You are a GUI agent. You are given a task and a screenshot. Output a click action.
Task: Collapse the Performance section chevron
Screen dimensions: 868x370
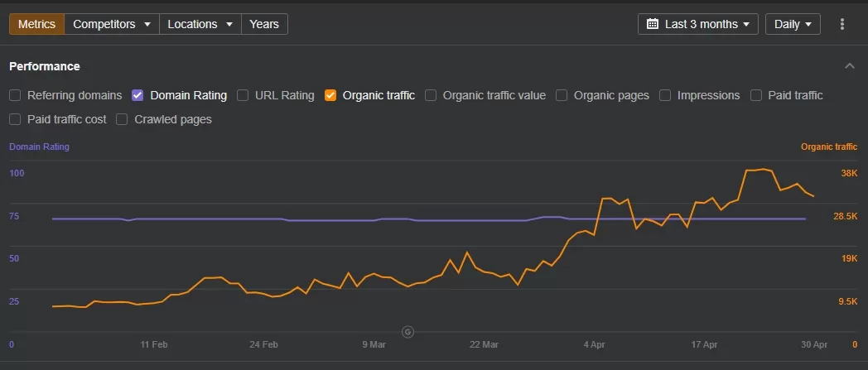(849, 66)
